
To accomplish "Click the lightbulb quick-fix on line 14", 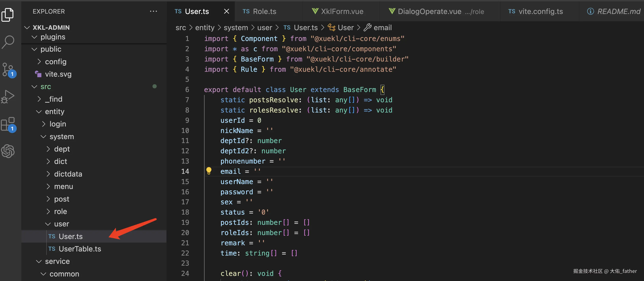I will [209, 171].
